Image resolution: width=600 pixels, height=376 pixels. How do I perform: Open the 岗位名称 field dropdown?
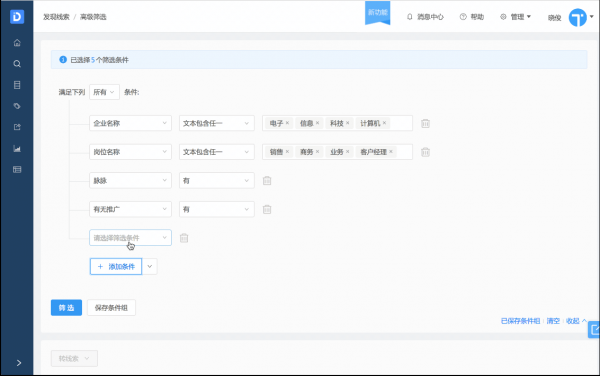tap(130, 152)
